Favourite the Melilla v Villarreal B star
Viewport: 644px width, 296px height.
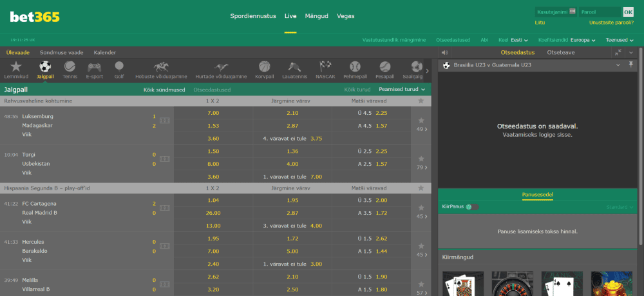(x=421, y=284)
